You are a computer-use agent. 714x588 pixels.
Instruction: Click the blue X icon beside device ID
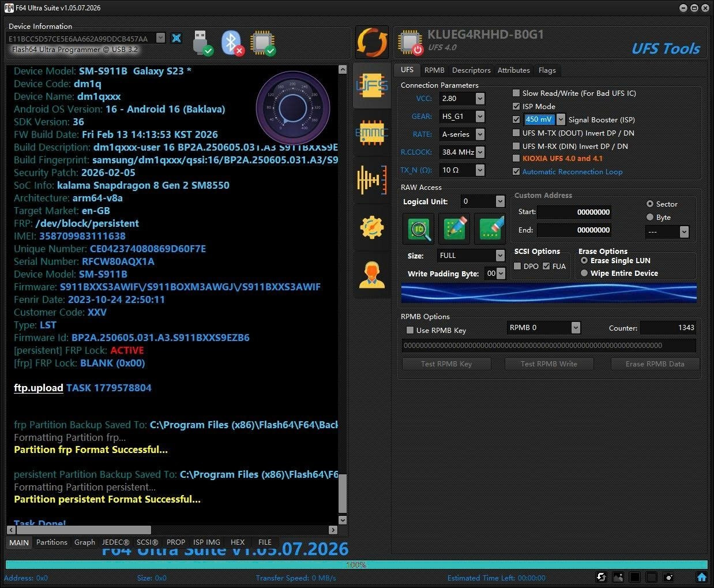pos(176,38)
